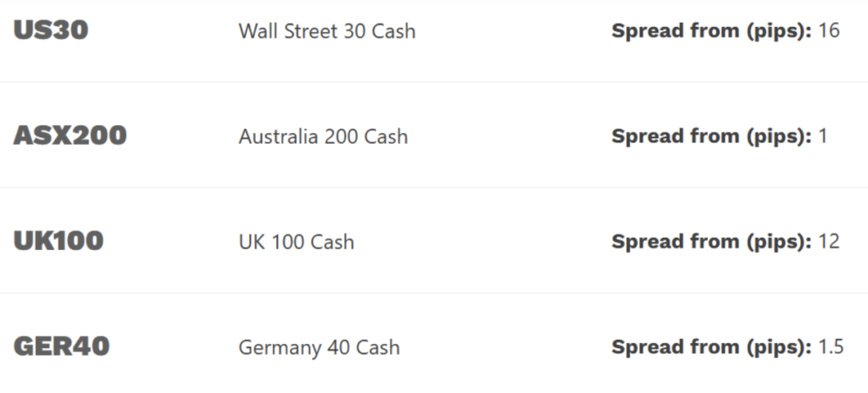This screenshot has height=393, width=868.
Task: Click the ASX200 'Spread from (pips):' label
Action: tap(711, 136)
